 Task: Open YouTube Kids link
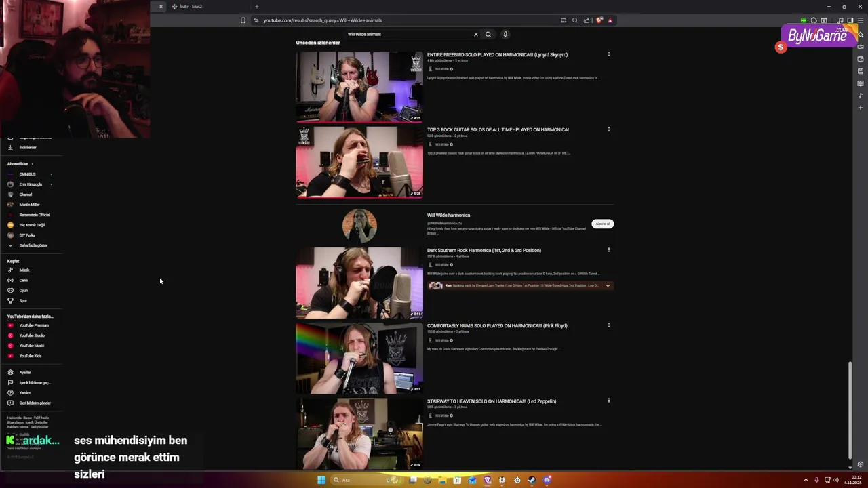(30, 356)
